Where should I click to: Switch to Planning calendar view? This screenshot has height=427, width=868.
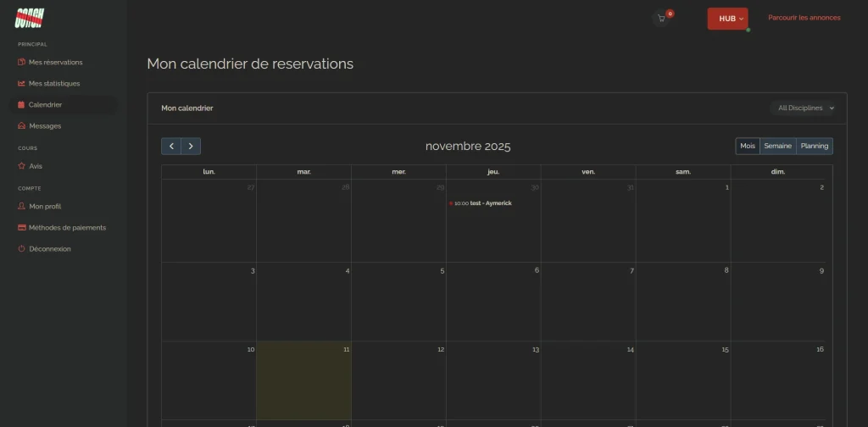(x=815, y=146)
